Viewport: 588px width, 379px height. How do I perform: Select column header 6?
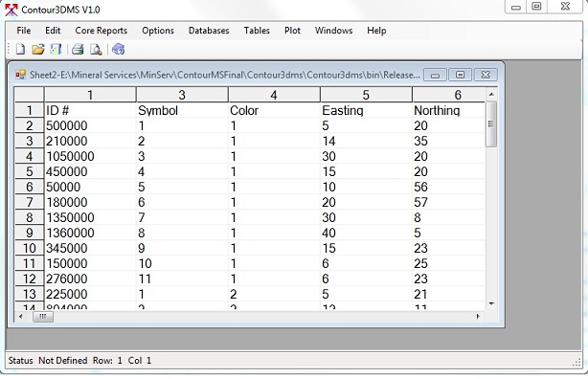[x=448, y=95]
